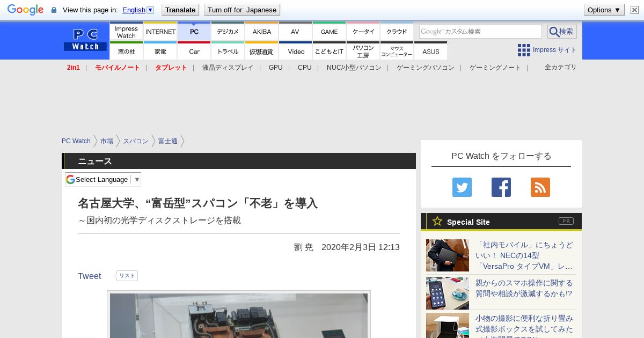The image size is (644, 338).
Task: Open the トラベル tab
Action: (x=228, y=51)
